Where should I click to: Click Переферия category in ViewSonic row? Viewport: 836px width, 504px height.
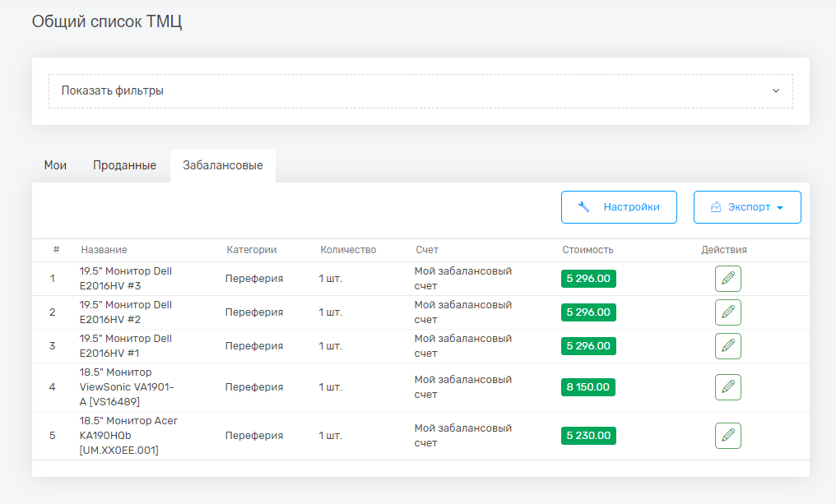(x=254, y=386)
